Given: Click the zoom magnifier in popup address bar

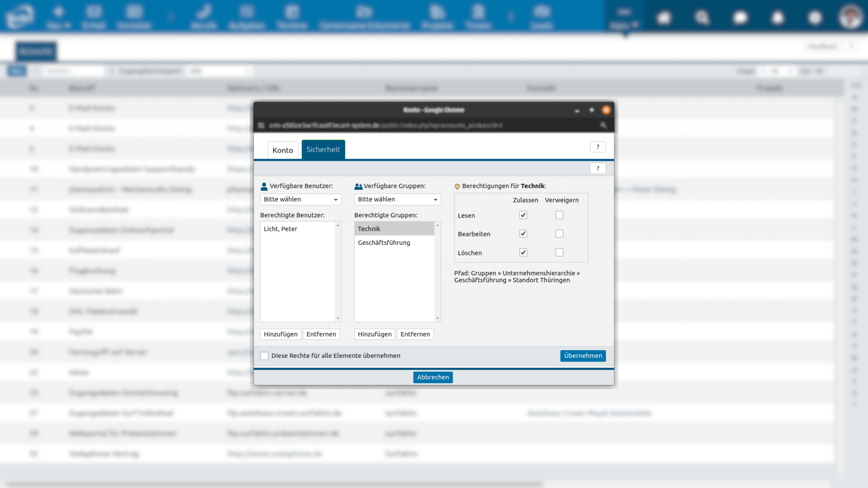Looking at the screenshot, I should click(x=603, y=125).
